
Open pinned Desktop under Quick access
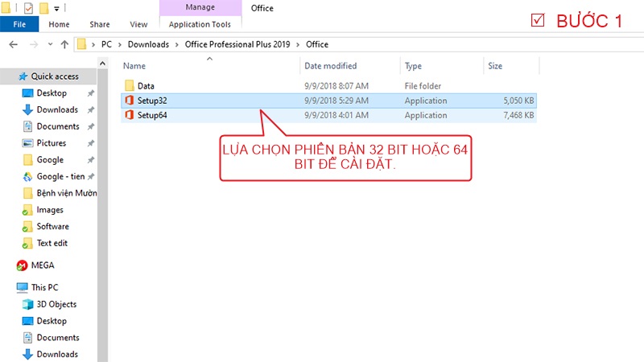tap(52, 93)
